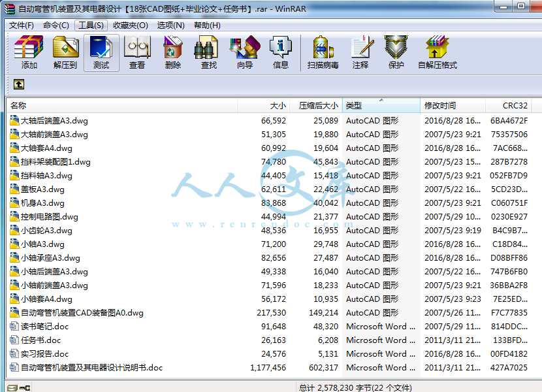Click CRC32 value F7C77835

(x=509, y=313)
